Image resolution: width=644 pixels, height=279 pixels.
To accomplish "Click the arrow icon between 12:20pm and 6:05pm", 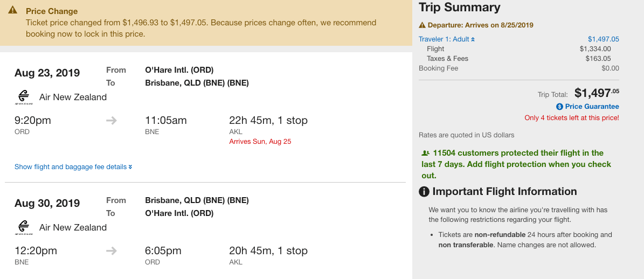I will [x=112, y=251].
